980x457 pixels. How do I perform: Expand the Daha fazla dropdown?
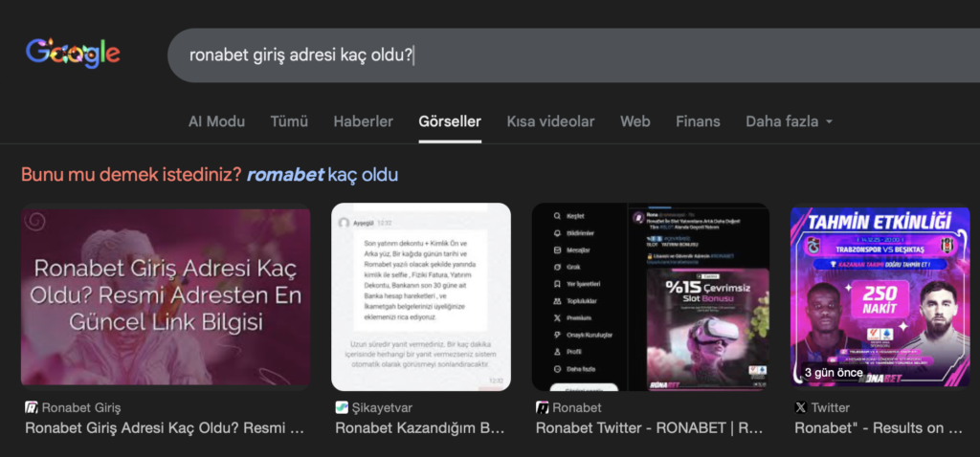tap(789, 121)
